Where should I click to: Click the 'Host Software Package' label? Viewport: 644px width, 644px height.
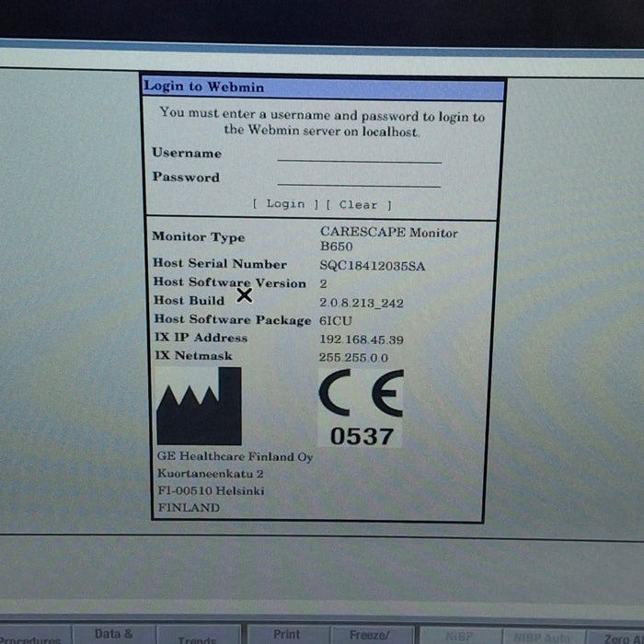coord(233,319)
